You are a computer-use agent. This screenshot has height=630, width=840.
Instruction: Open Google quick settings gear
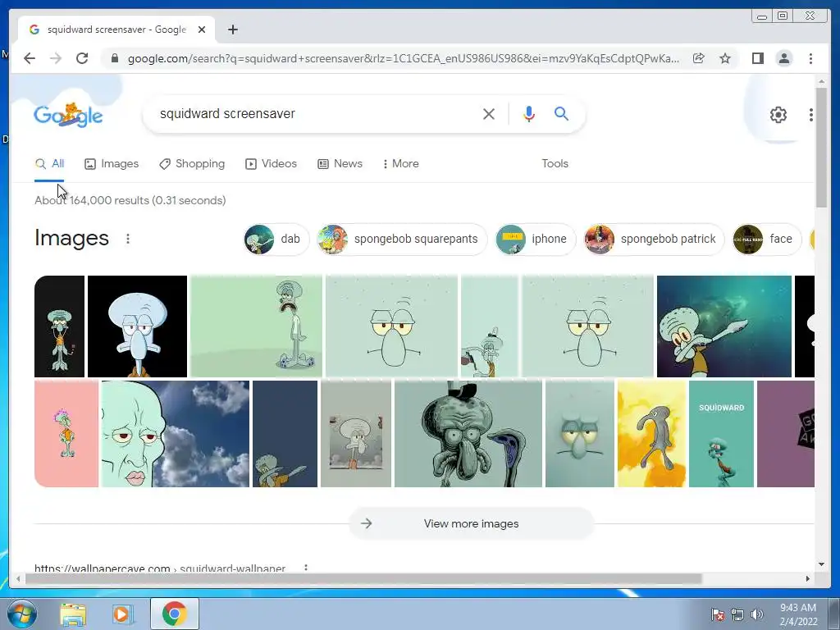click(x=778, y=115)
